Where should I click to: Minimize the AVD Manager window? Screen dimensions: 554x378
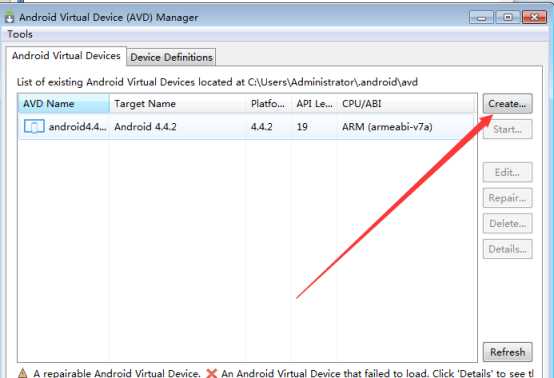point(481,17)
